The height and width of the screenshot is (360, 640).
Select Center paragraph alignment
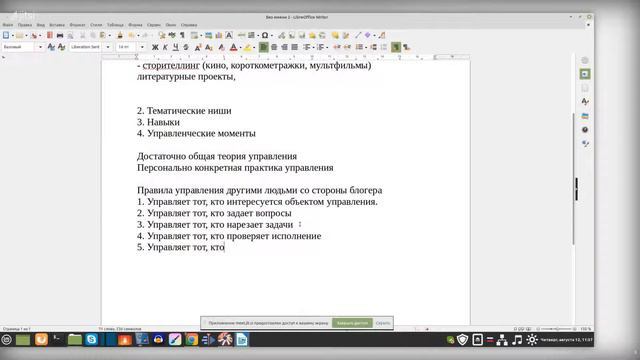(x=274, y=47)
